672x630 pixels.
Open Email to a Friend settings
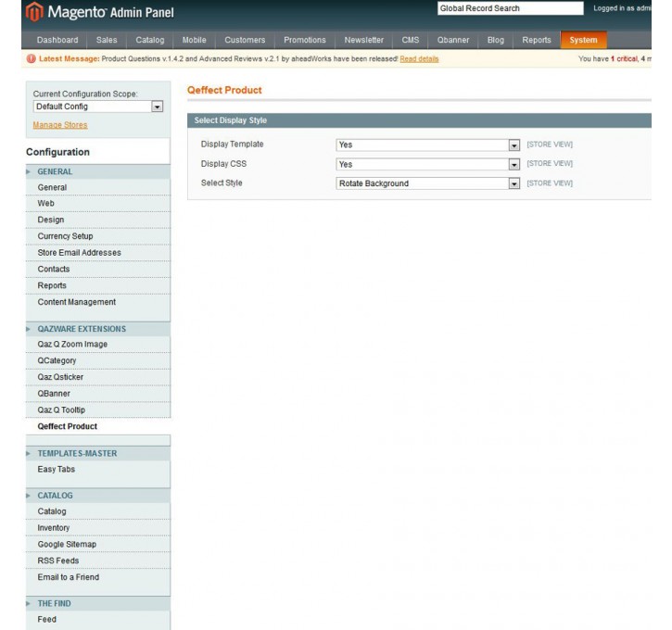(x=97, y=577)
